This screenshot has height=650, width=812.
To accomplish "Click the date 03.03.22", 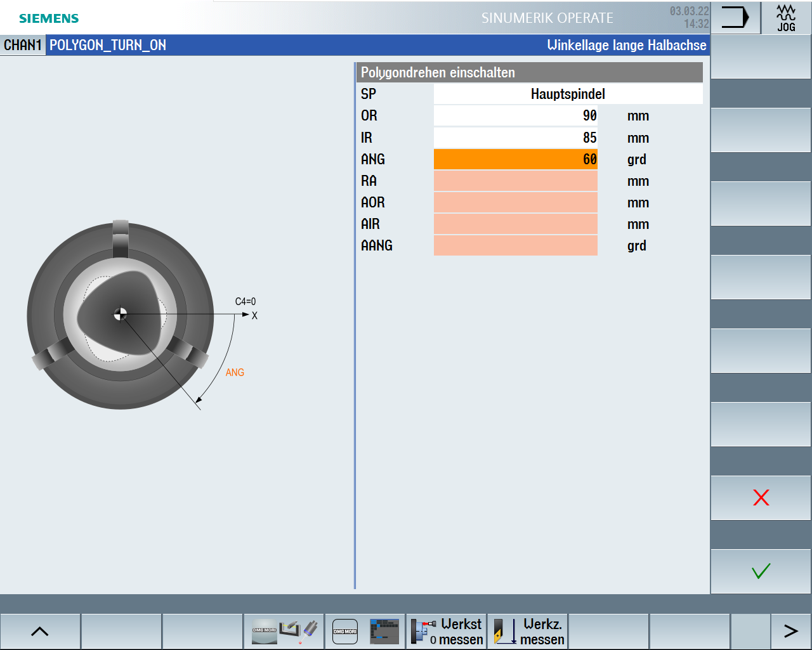I will click(690, 11).
